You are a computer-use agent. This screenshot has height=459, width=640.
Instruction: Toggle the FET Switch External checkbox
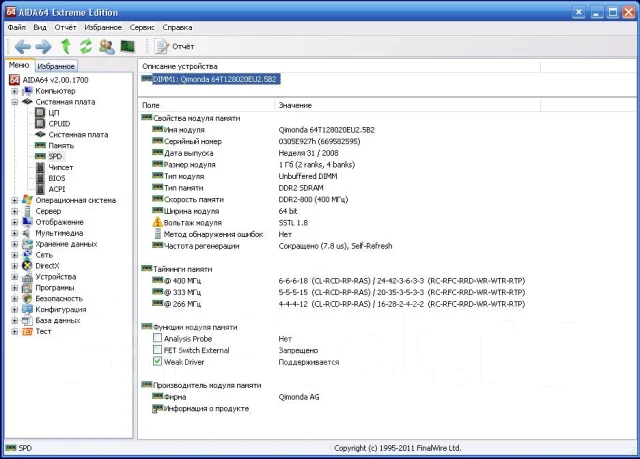(157, 350)
